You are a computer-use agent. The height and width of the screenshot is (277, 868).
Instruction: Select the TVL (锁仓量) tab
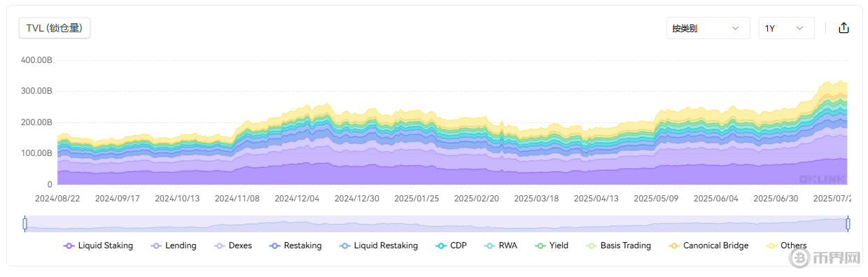pos(55,28)
